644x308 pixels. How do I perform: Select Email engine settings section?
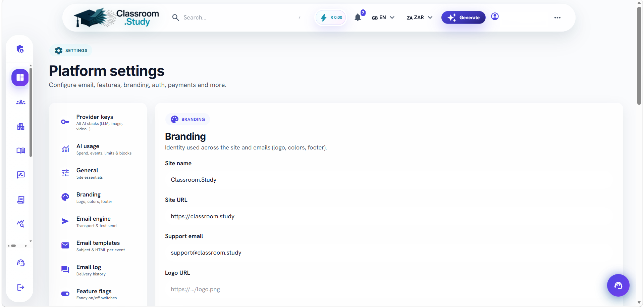98,222
